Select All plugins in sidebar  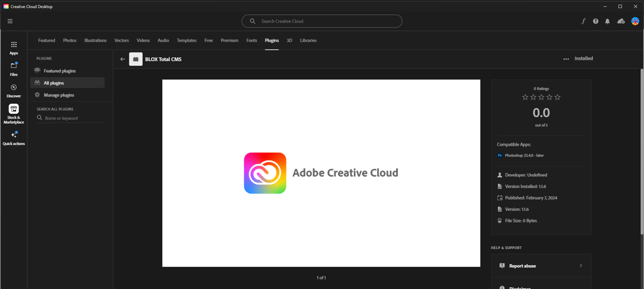pos(68,83)
